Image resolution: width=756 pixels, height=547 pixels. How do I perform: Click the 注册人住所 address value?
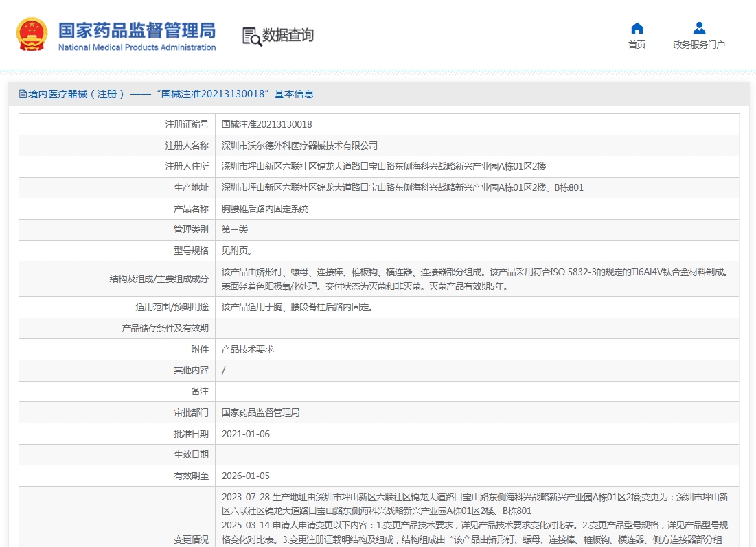tap(384, 166)
